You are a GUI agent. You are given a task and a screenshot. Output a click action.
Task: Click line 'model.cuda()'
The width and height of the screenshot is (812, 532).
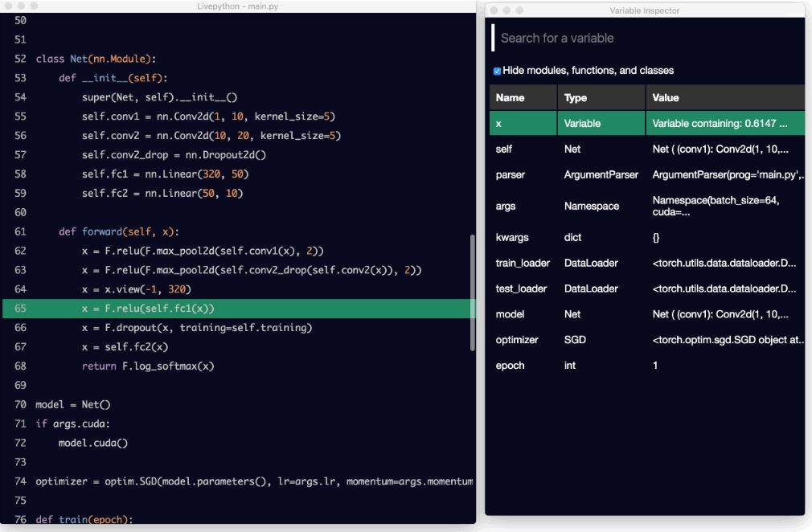point(92,443)
